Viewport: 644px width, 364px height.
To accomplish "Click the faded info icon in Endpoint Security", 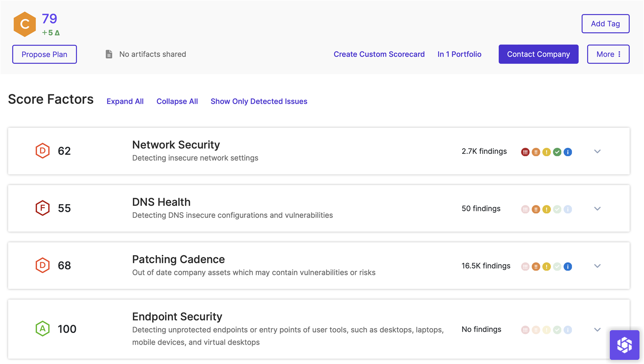I will click(x=568, y=330).
